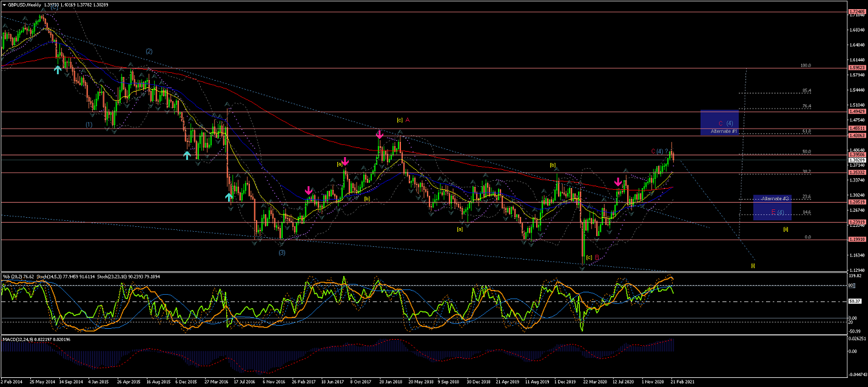The width and height of the screenshot is (868, 387).
Task: Click the 21 Feb 2021 date on time axis
Action: pyautogui.click(x=682, y=383)
